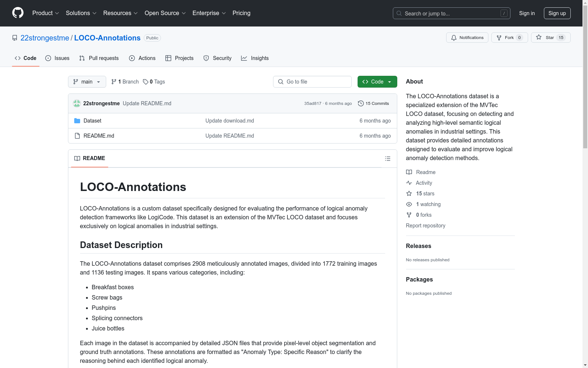Open the Packages section heading
Image resolution: width=588 pixels, height=368 pixels.
point(419,279)
